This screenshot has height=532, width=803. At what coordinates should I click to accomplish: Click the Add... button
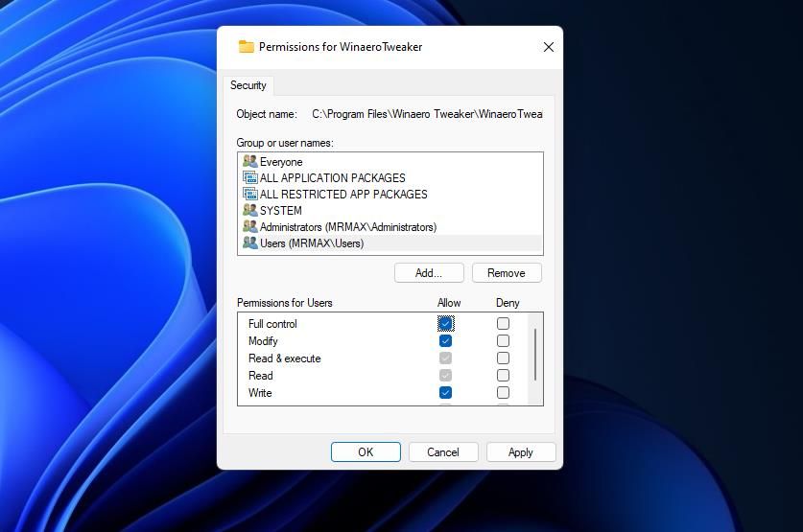pyautogui.click(x=429, y=273)
